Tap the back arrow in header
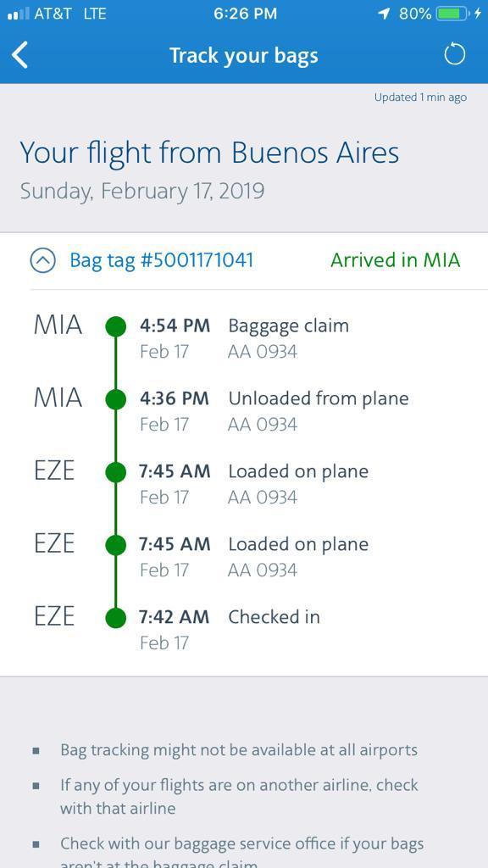 pyautogui.click(x=20, y=55)
